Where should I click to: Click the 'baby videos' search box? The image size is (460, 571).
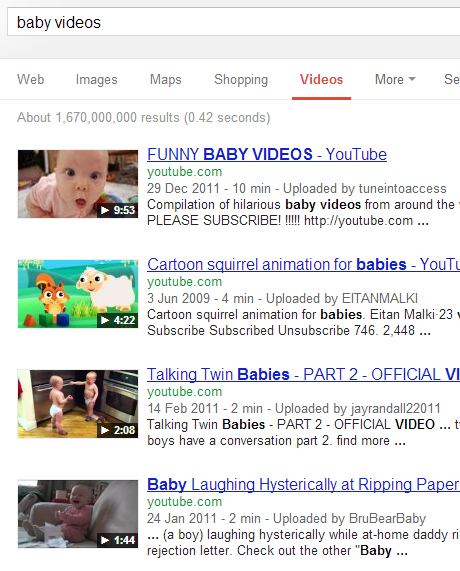[x=233, y=22]
